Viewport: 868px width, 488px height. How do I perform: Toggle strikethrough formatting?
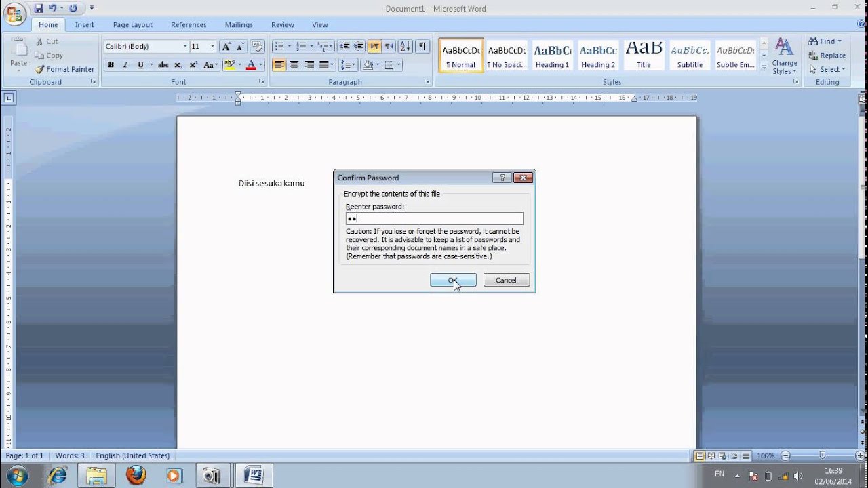(x=163, y=65)
